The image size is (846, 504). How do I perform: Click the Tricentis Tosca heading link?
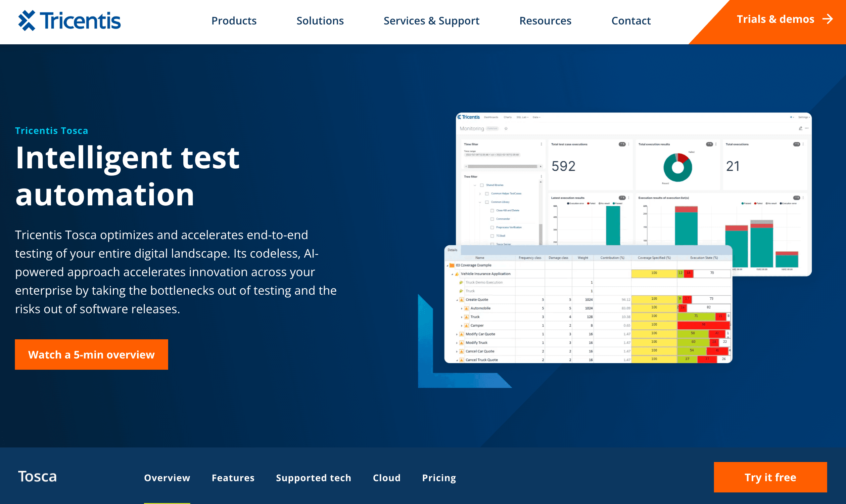[x=51, y=131]
